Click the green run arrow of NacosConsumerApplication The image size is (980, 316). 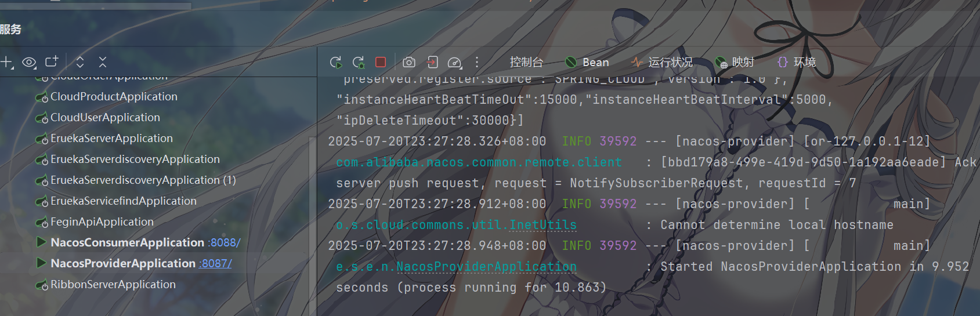click(x=41, y=242)
